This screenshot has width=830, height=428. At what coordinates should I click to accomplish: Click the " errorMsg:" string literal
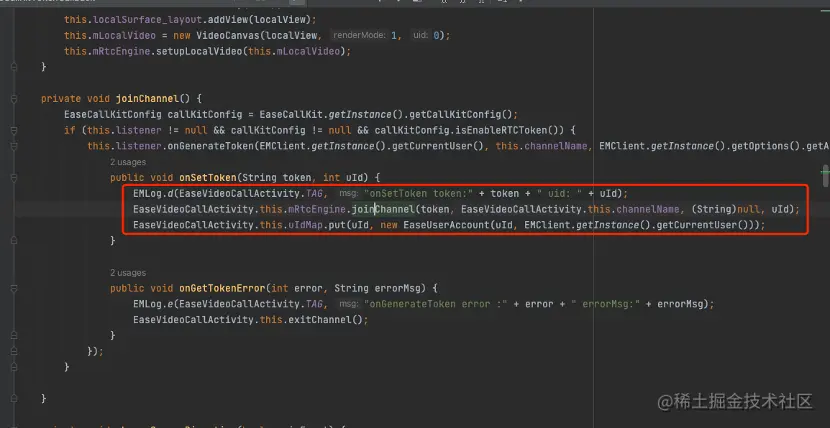click(x=606, y=304)
